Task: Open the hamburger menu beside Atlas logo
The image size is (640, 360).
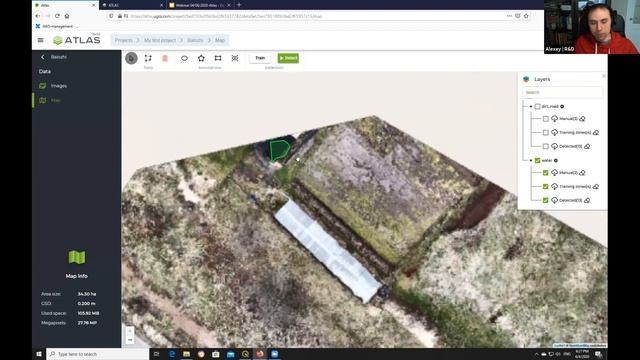Action: coord(40,40)
